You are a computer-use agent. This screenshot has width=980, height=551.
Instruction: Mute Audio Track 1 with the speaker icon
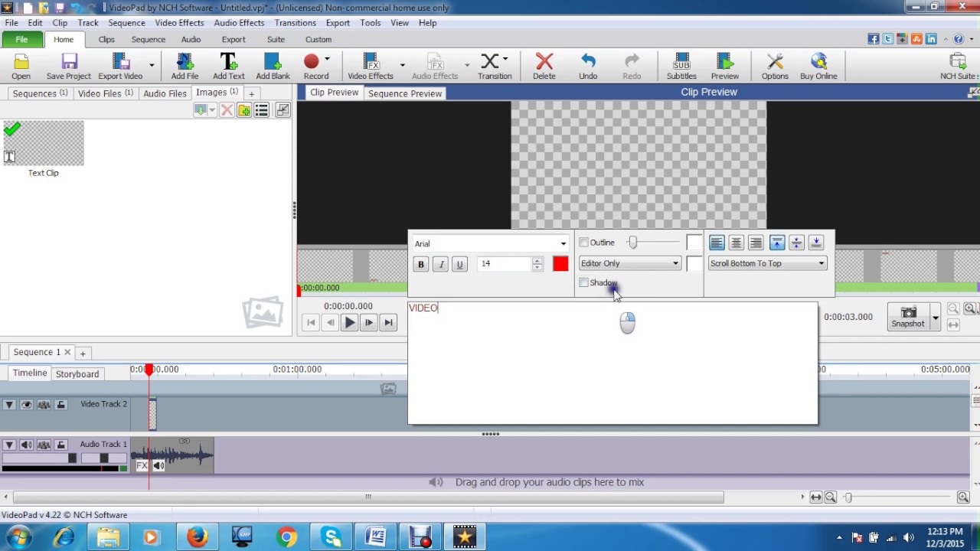pos(26,445)
